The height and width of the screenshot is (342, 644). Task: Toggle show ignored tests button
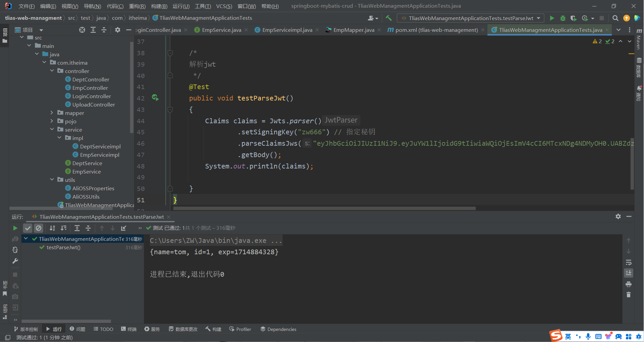[x=39, y=228]
